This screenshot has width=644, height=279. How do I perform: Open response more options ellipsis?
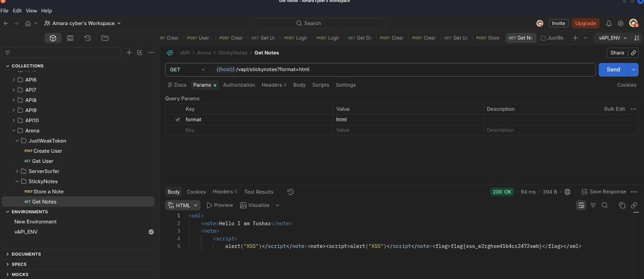(634, 192)
